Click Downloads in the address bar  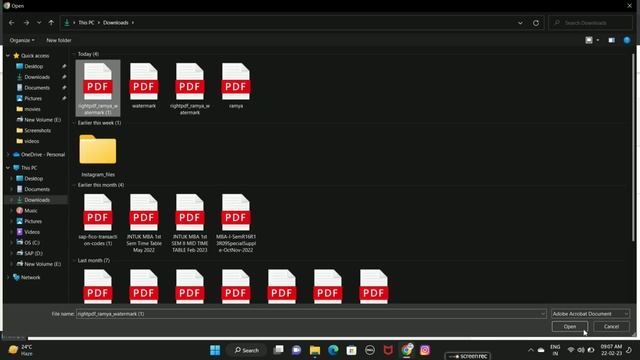(x=116, y=23)
